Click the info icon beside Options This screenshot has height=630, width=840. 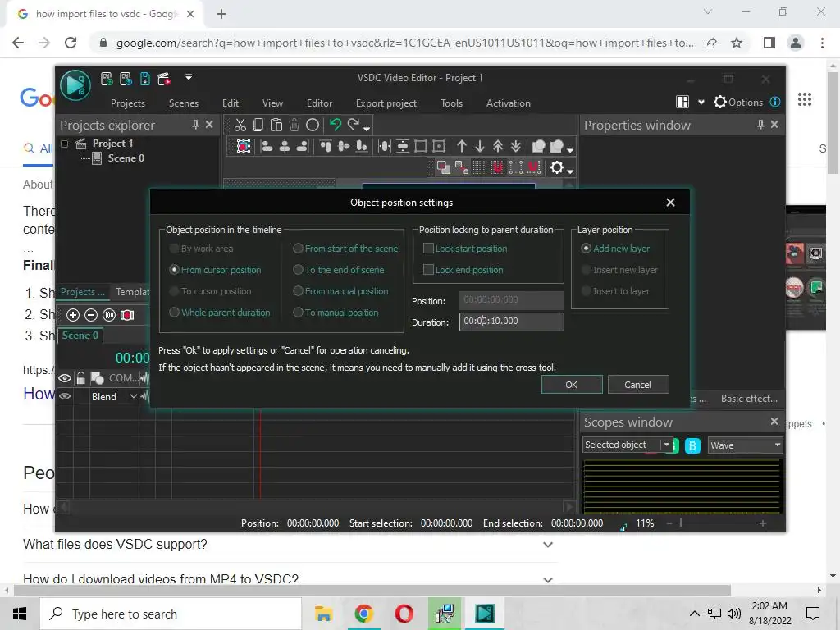775,102
